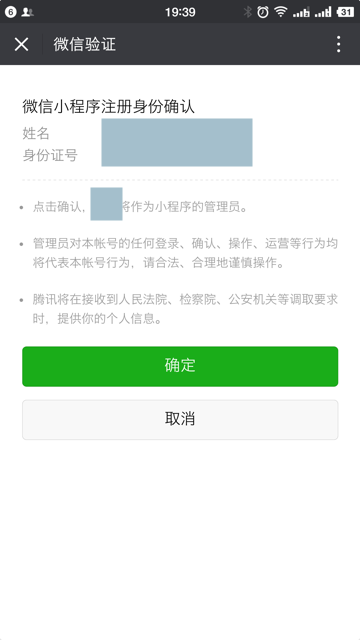Screen dimensions: 360x640
Task: Close the 微信验证 page with X
Action: point(21,44)
